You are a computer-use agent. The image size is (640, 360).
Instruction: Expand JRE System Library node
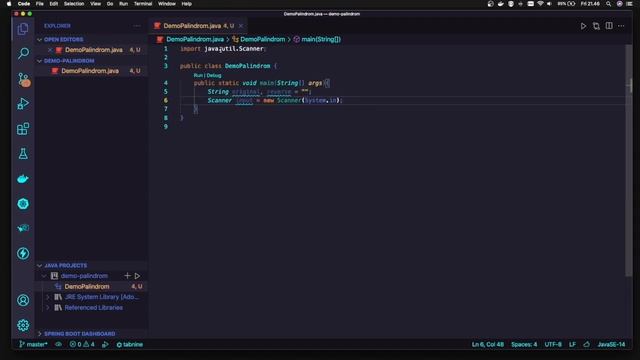pos(48,297)
